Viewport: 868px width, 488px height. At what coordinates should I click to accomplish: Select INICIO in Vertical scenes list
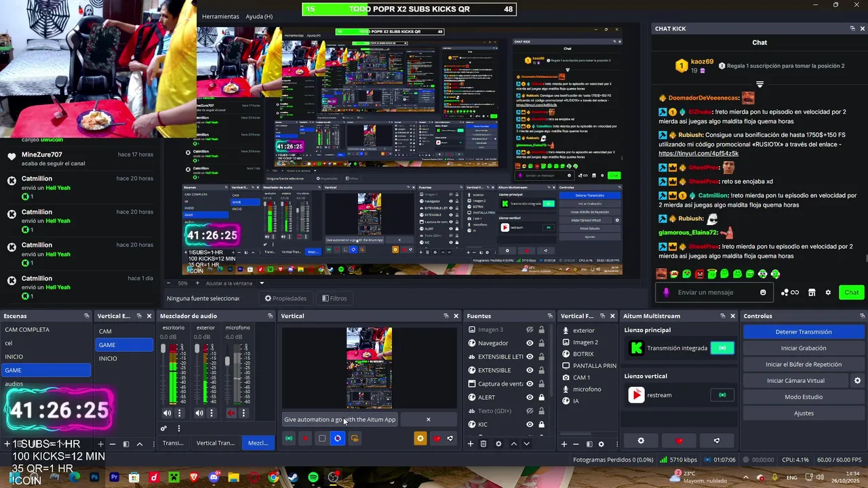click(123, 358)
